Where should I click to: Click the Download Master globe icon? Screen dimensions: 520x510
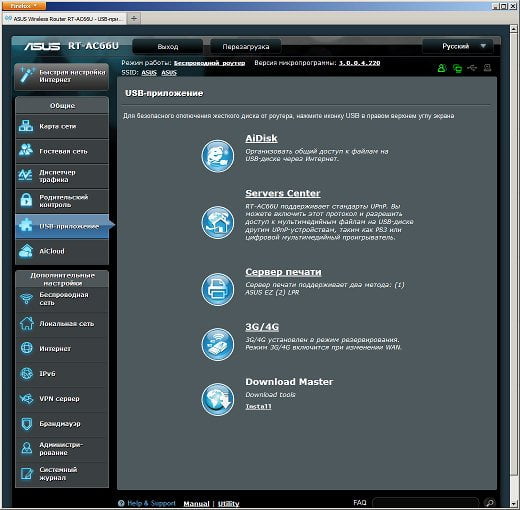tap(217, 399)
